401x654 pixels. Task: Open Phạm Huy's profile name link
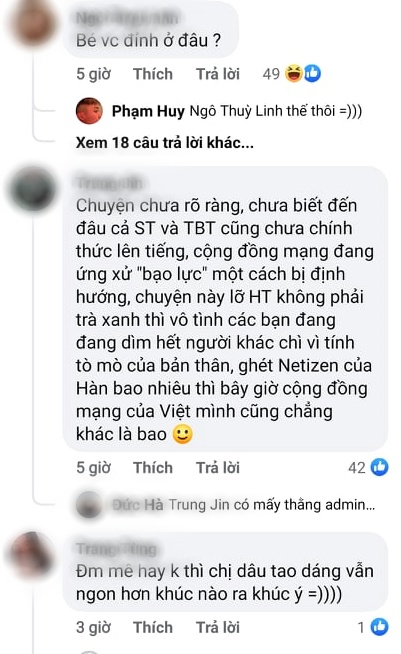point(148,111)
